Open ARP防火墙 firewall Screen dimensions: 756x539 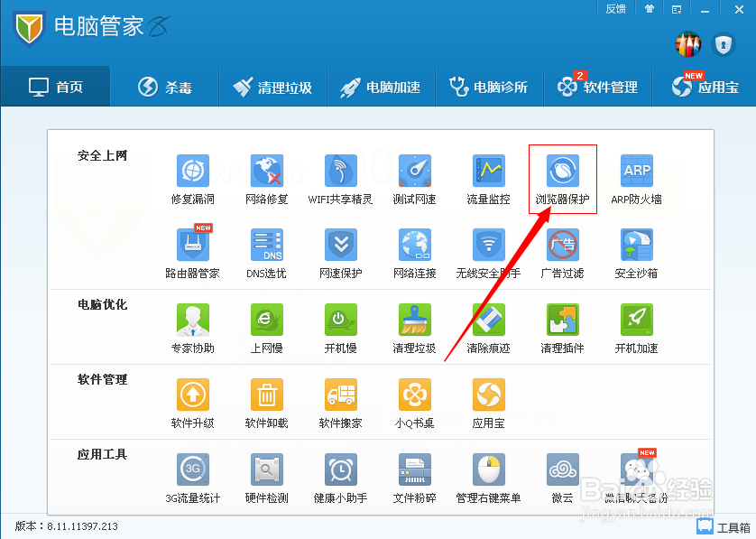coord(636,171)
